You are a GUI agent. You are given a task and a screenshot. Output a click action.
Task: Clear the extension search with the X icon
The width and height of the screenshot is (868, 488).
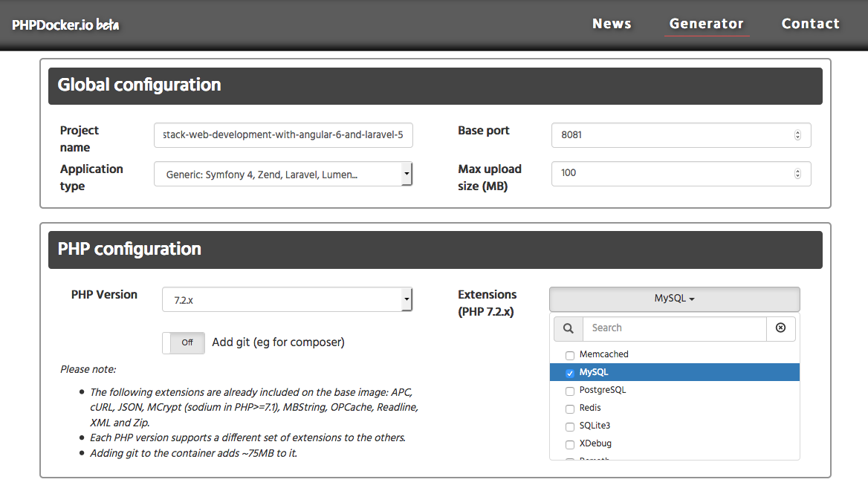coord(780,328)
